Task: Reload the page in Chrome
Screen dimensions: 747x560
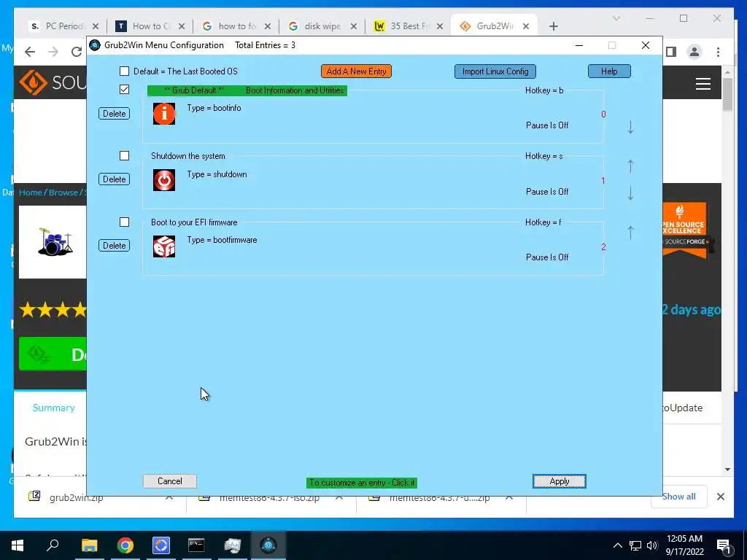Action: pos(76,52)
